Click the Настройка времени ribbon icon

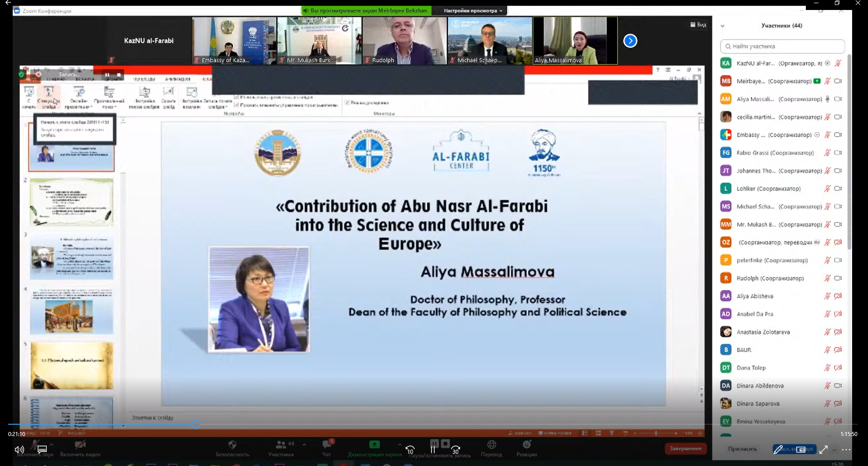tap(191, 97)
